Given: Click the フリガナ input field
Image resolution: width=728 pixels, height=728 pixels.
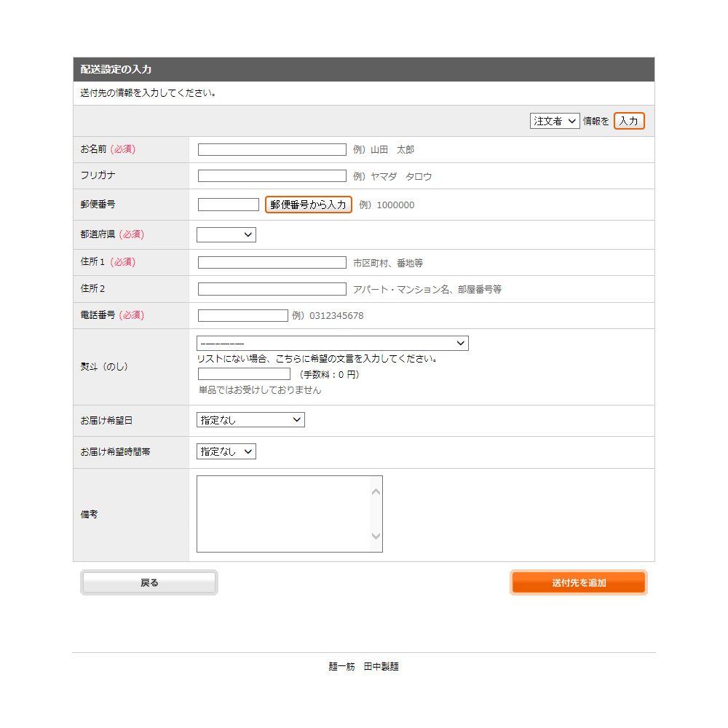Looking at the screenshot, I should click(x=272, y=176).
